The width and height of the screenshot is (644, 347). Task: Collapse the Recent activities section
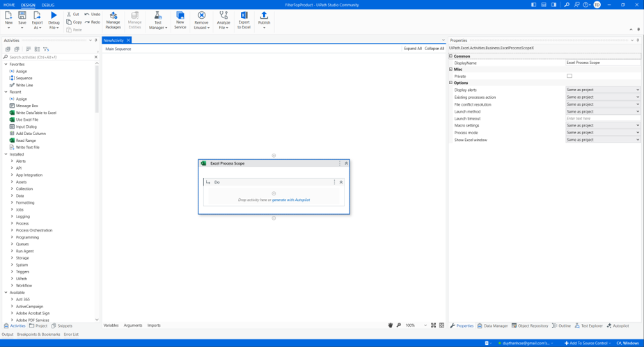pos(6,92)
